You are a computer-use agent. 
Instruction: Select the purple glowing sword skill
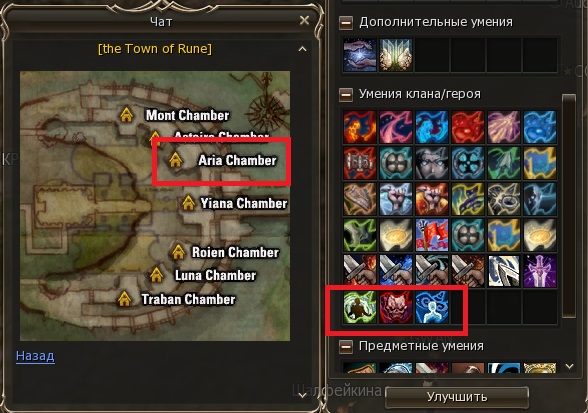pos(540,271)
